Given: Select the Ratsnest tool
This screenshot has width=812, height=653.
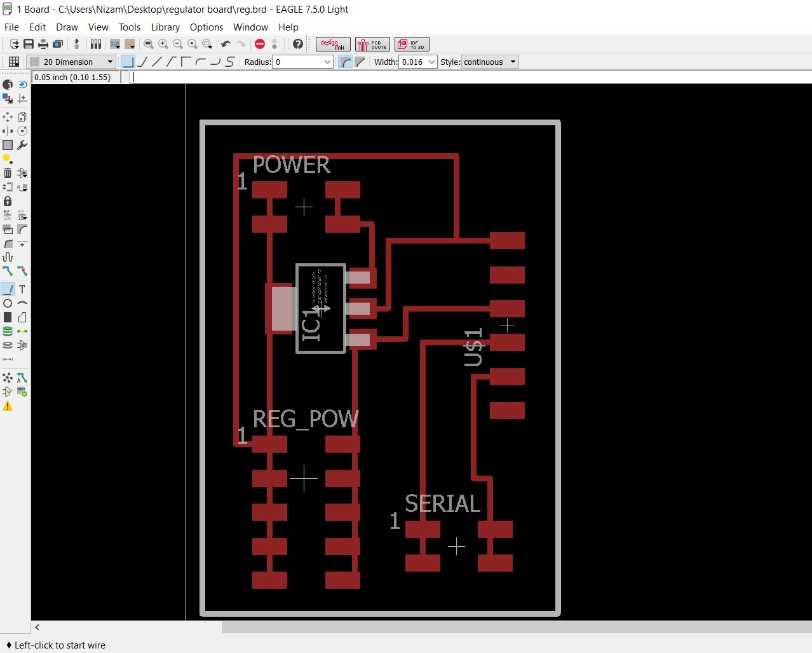Looking at the screenshot, I should click(x=8, y=378).
